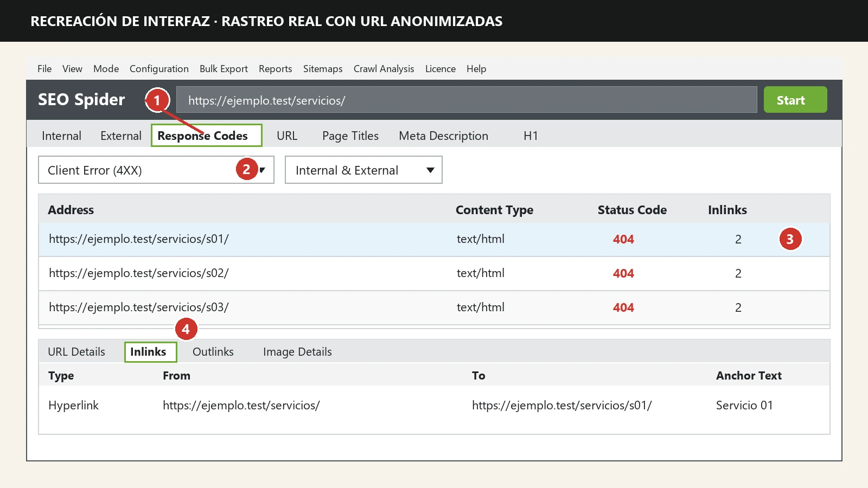Select the servicios/s02/ address row
868x488 pixels.
(434, 273)
